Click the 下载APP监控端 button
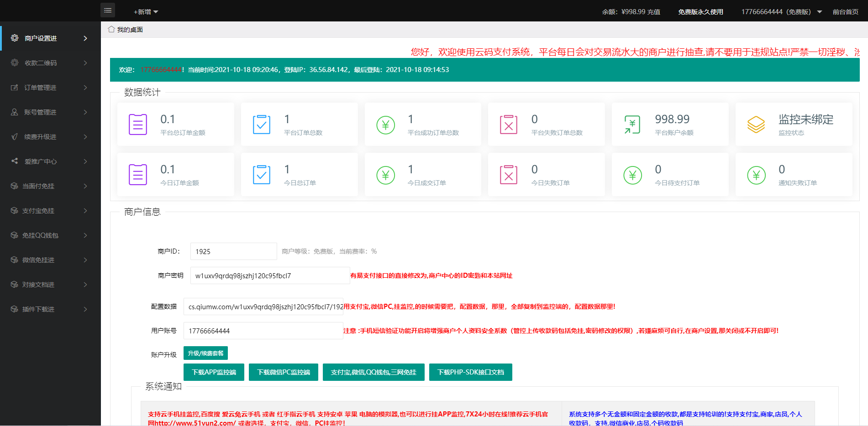 click(x=214, y=372)
